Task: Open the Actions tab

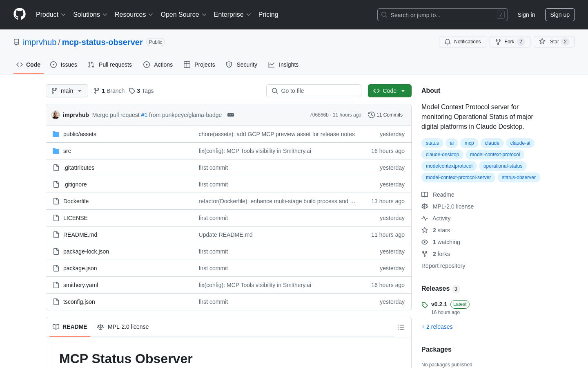Action: [x=158, y=65]
